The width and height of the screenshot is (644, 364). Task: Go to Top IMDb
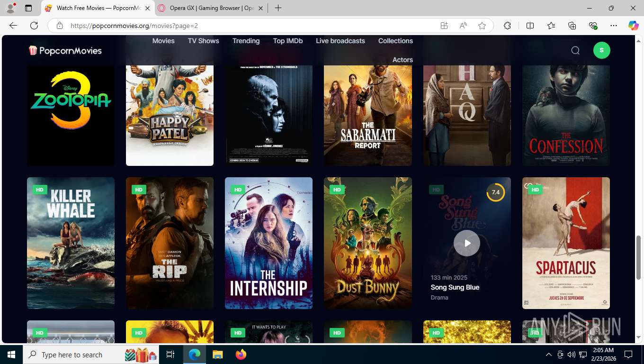(x=288, y=41)
